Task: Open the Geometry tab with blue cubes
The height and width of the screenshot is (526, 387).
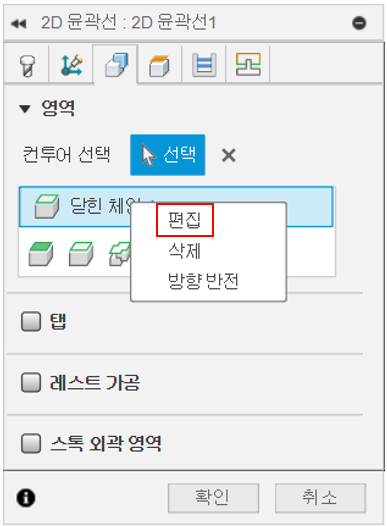Action: [116, 64]
